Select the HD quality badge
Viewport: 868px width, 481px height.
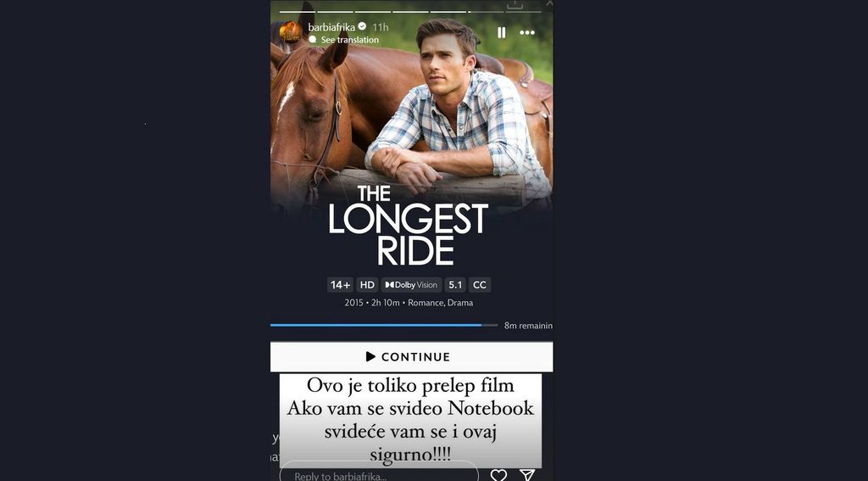coord(367,285)
